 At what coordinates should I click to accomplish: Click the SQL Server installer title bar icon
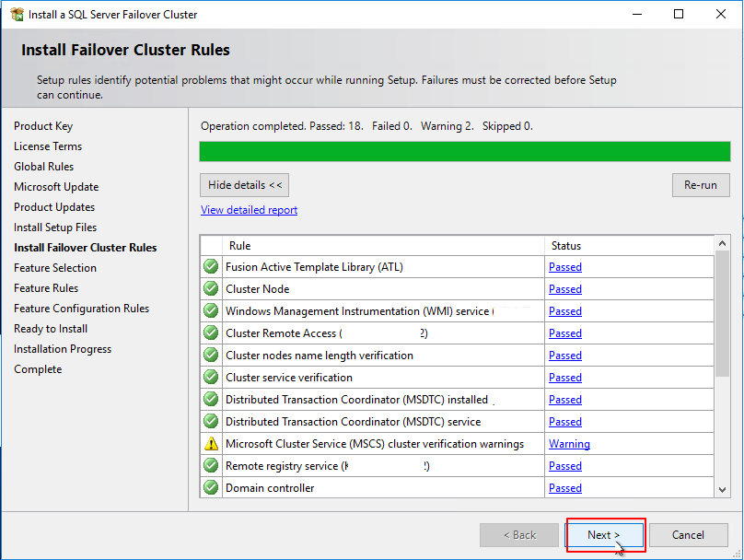point(17,14)
